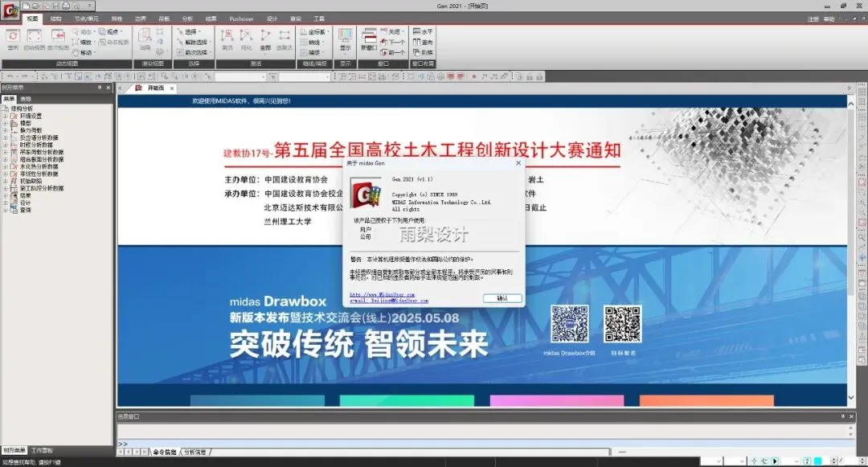Open the www.MidasUser.com link in the dialog

pos(382,294)
